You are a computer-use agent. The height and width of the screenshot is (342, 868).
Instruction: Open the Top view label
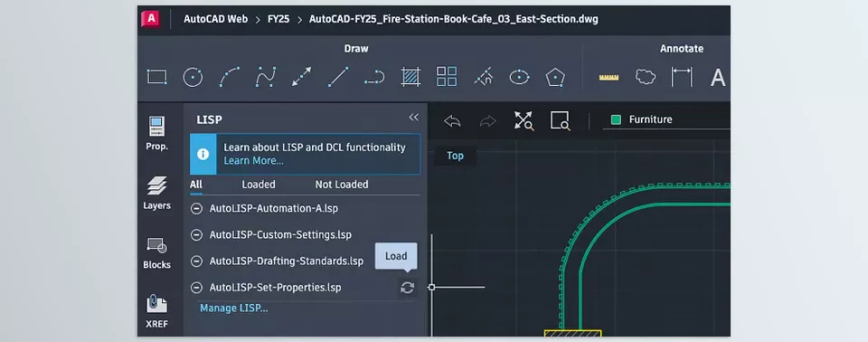[455, 156]
